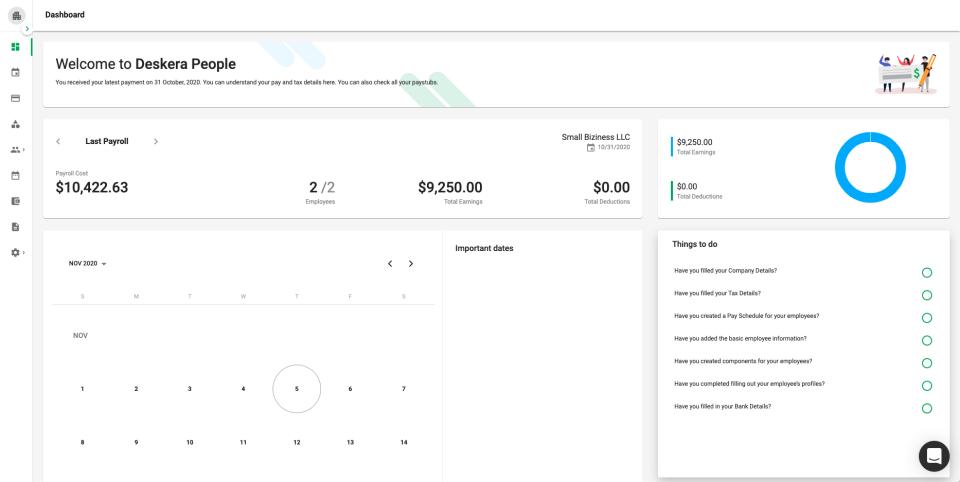The height and width of the screenshot is (482, 960).
Task: Toggle 'completed filling out your employee's profiles' circle
Action: click(x=926, y=386)
